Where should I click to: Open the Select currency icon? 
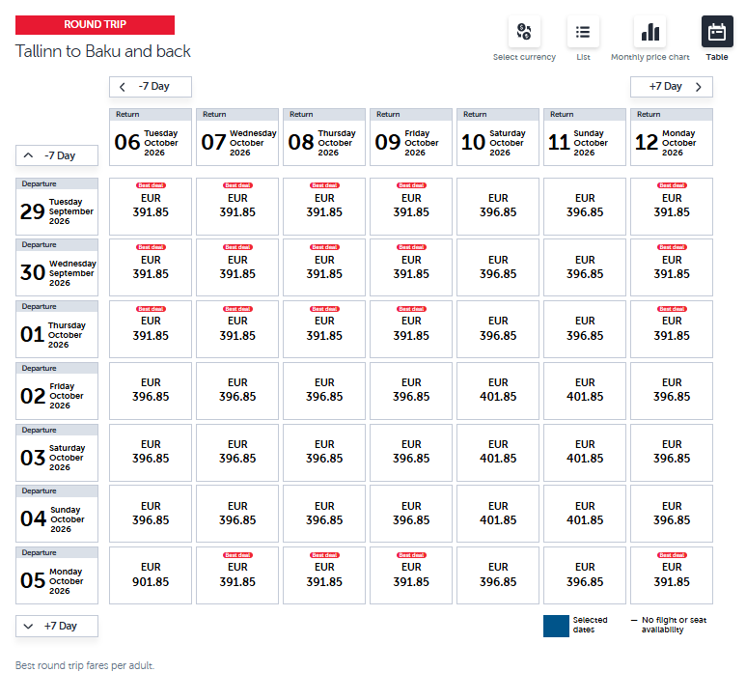pos(524,33)
